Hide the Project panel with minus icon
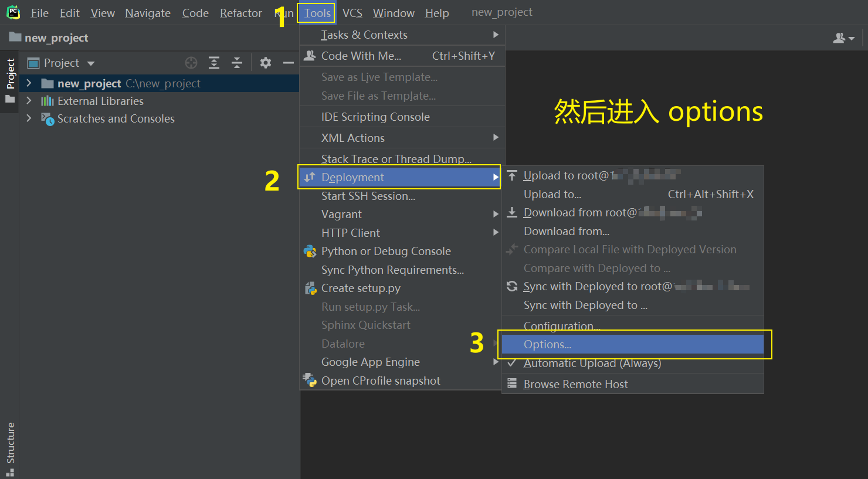This screenshot has height=479, width=868. tap(288, 63)
